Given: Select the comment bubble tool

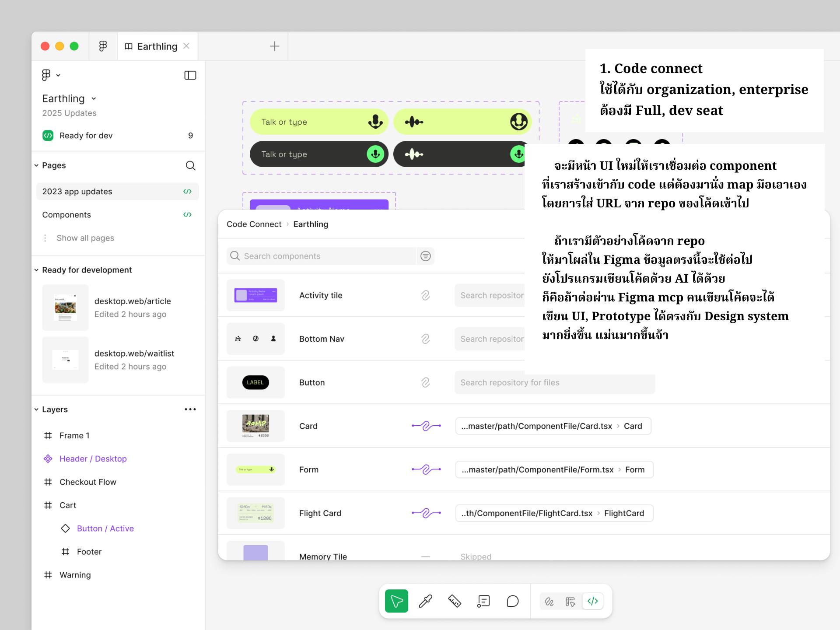Looking at the screenshot, I should pyautogui.click(x=512, y=601).
